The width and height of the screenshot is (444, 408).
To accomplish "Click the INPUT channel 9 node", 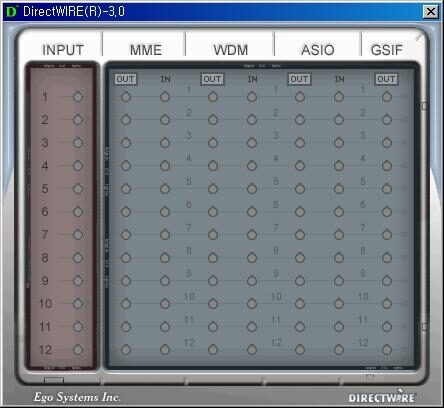I will 78,281.
